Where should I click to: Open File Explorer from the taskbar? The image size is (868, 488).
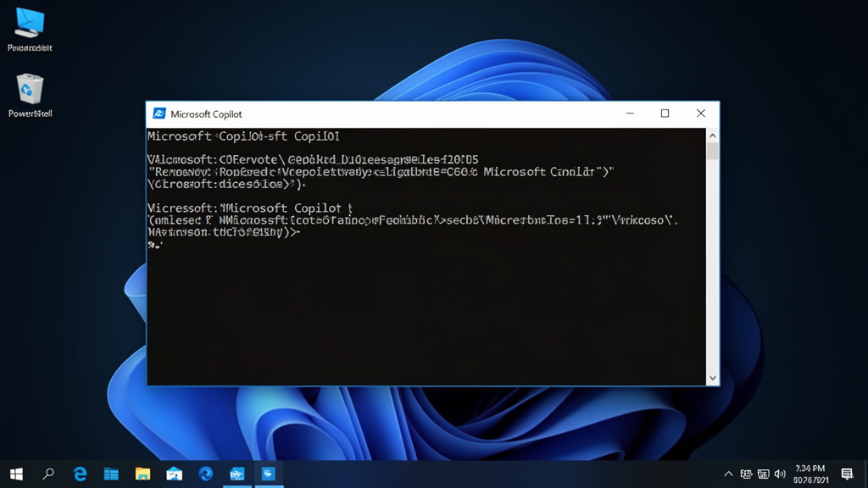(142, 474)
